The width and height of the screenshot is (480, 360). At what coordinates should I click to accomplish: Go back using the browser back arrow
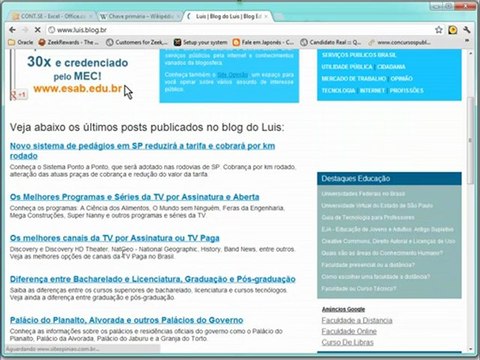coord(13,30)
